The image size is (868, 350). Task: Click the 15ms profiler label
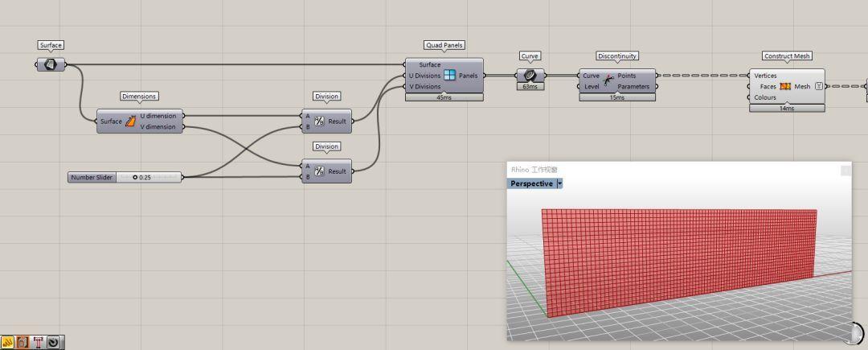point(617,97)
